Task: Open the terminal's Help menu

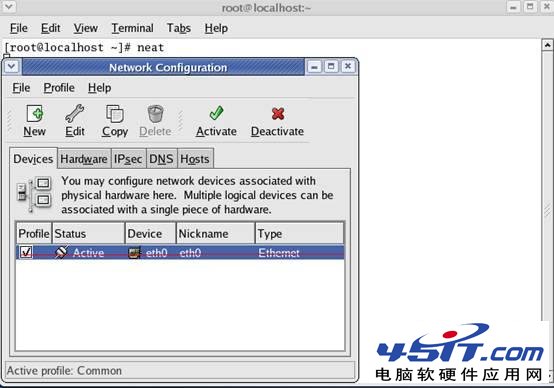Action: 216,28
